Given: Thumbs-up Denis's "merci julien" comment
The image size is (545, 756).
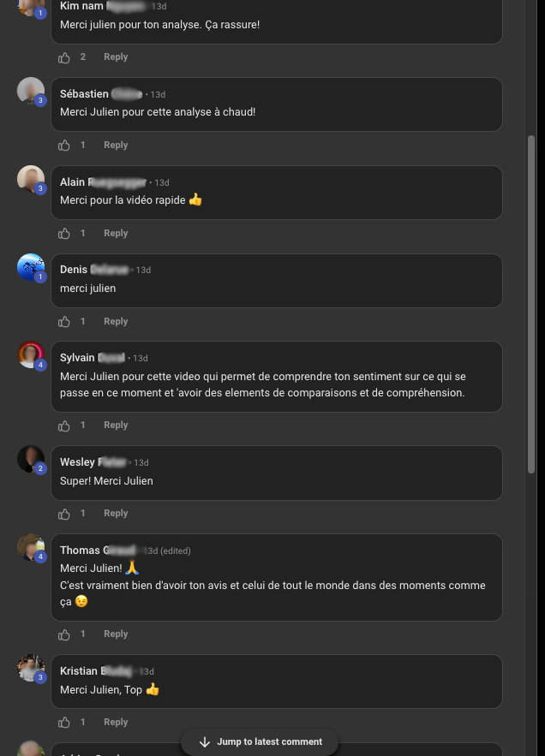Looking at the screenshot, I should [x=64, y=322].
